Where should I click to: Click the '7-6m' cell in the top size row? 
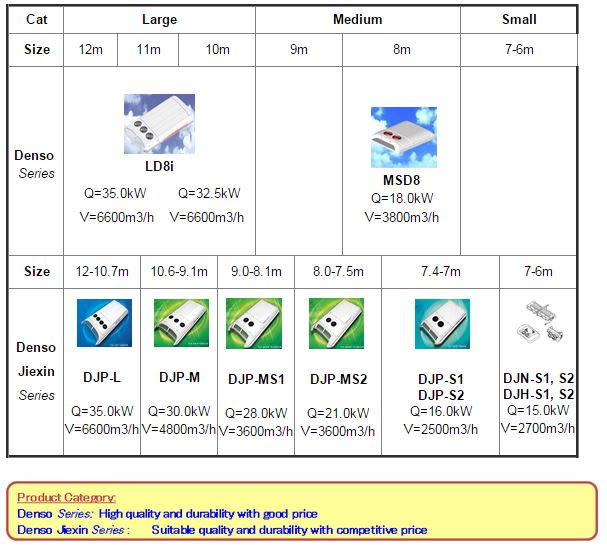[x=519, y=50]
